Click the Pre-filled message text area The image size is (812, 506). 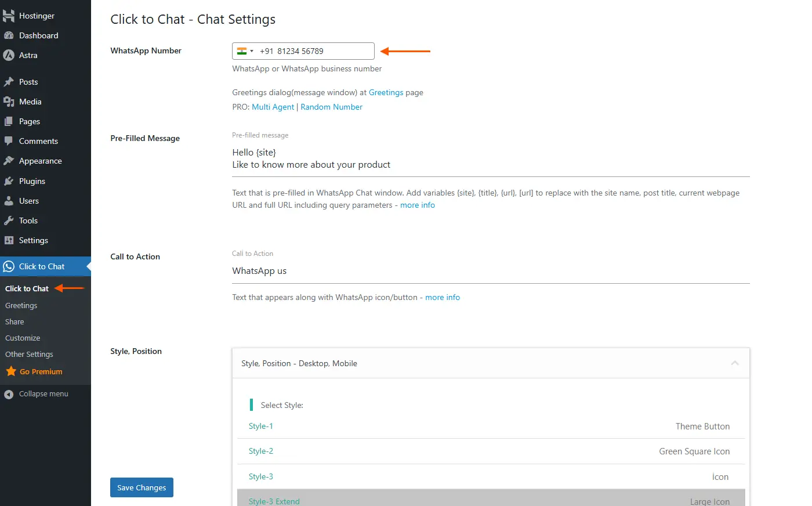491,159
